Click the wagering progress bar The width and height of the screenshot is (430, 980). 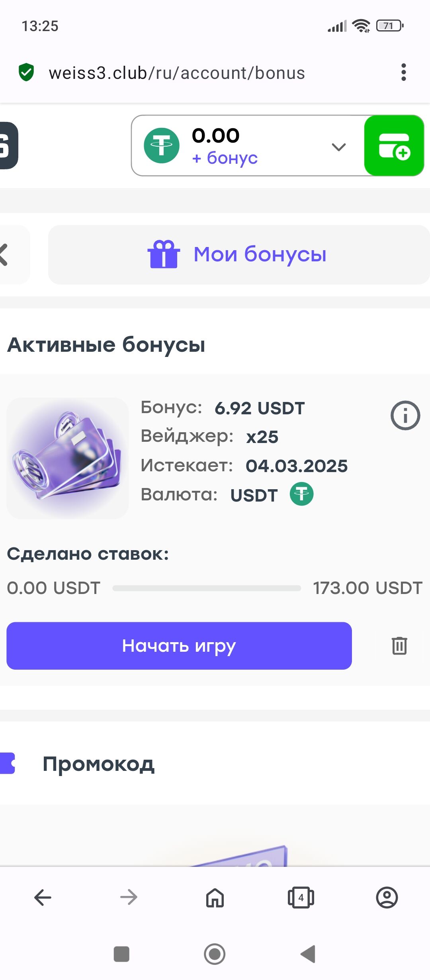(x=207, y=588)
